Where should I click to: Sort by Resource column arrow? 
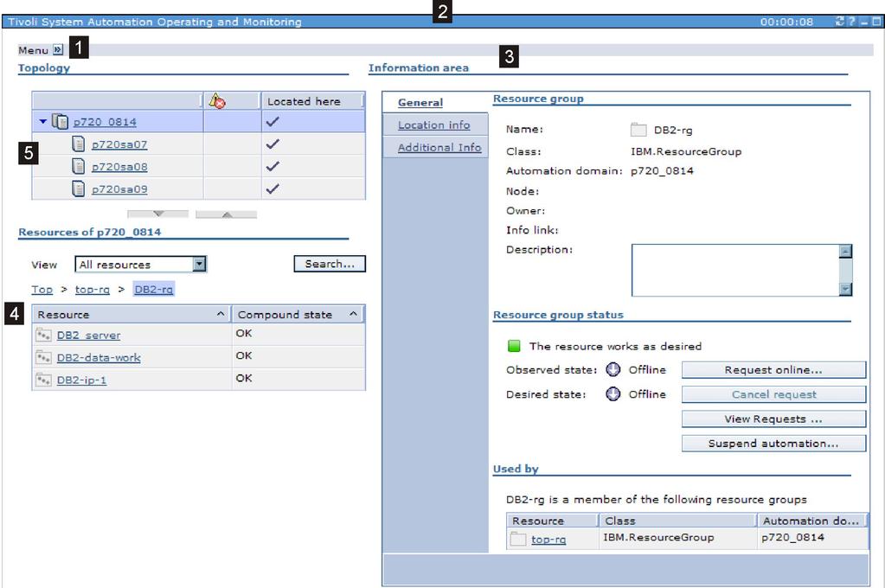(220, 314)
